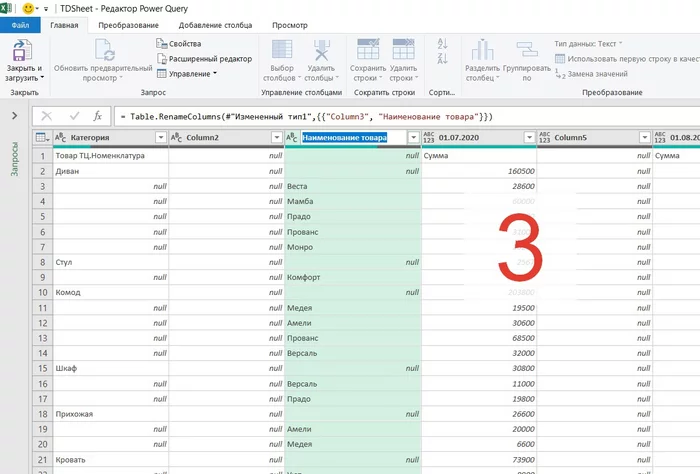Click the Close and Load icon
This screenshot has height=474, width=700.
point(22,50)
